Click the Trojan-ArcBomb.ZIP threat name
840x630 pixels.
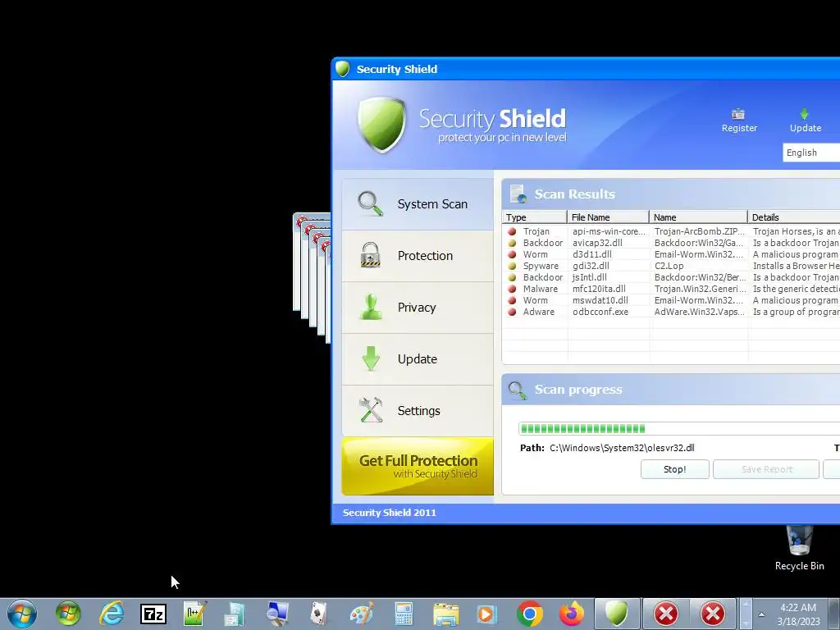[x=699, y=231]
